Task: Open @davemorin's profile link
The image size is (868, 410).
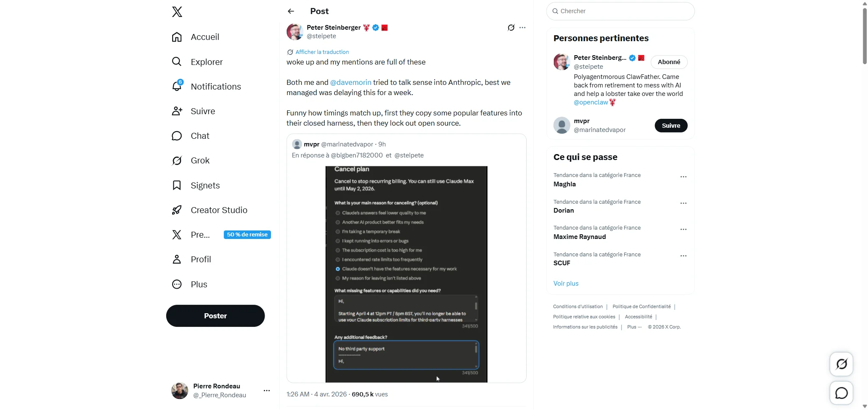Action: (351, 82)
